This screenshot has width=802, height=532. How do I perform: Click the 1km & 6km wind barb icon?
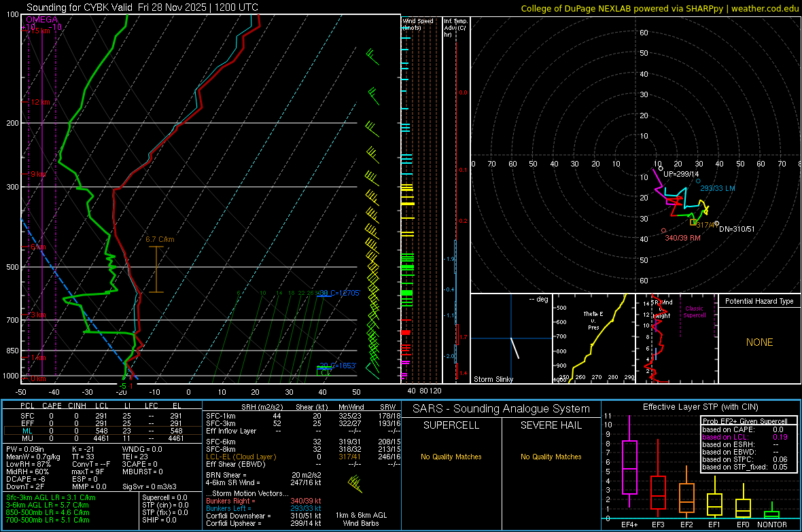pos(355,483)
